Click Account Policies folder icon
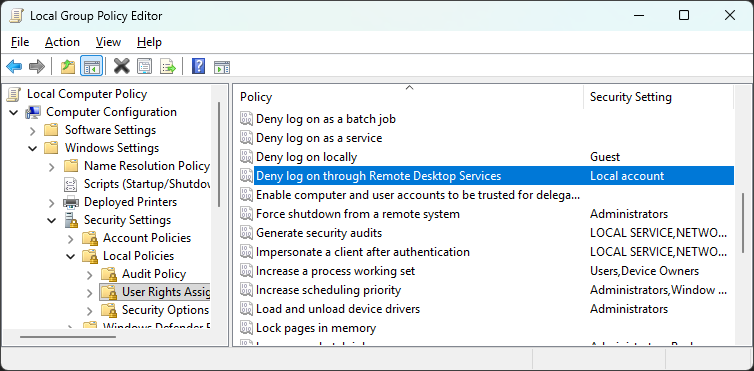Screen dimensions: 754x371 tap(90, 238)
